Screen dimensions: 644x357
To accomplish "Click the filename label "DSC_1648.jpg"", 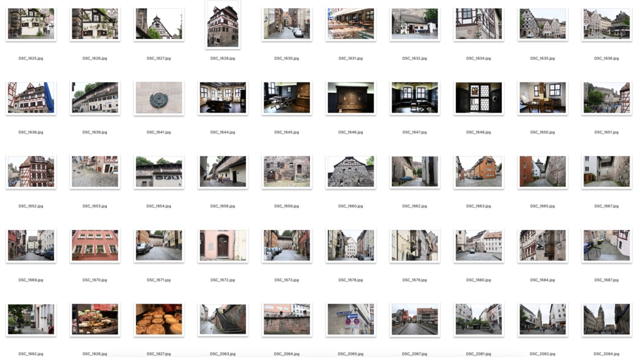I will pyautogui.click(x=479, y=132).
